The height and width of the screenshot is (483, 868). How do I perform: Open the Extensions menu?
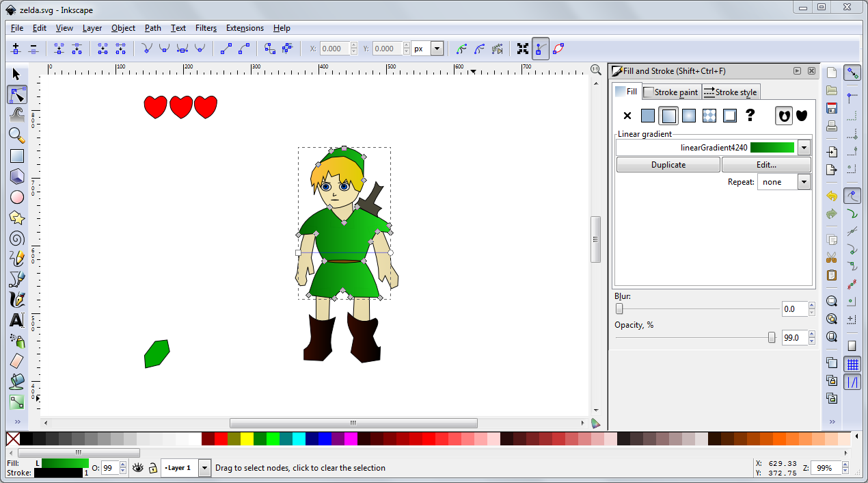point(245,28)
